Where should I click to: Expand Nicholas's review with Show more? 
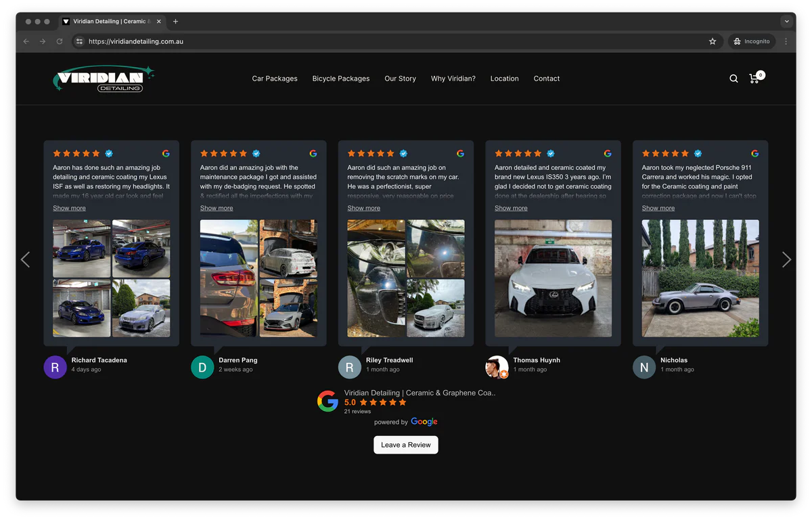[x=658, y=208]
